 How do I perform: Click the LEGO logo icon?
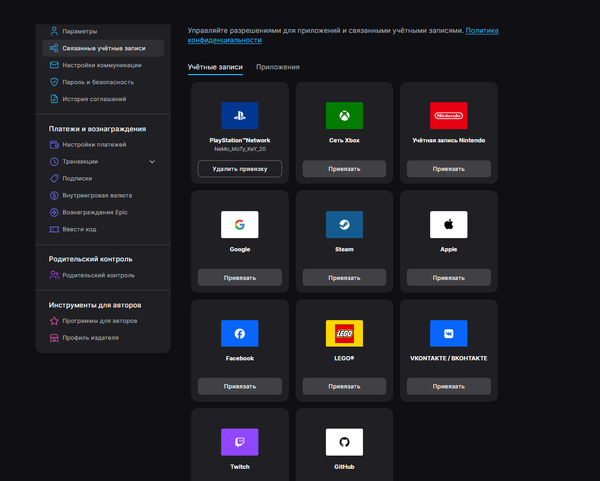(344, 333)
